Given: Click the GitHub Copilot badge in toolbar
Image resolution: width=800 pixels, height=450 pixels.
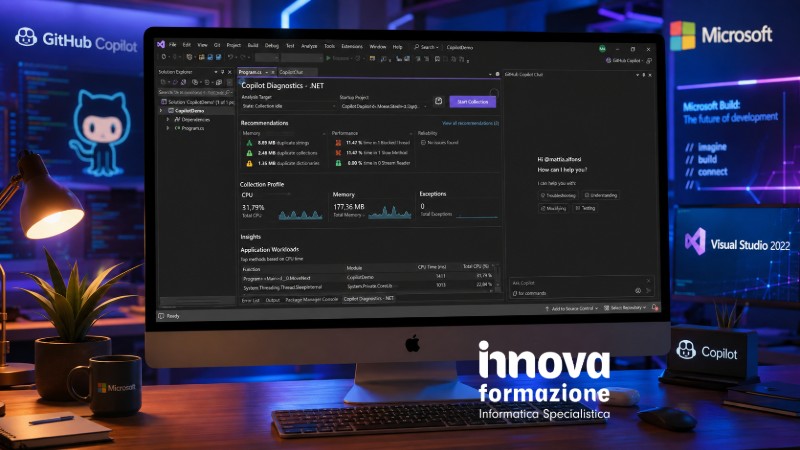Looking at the screenshot, I should coord(623,60).
